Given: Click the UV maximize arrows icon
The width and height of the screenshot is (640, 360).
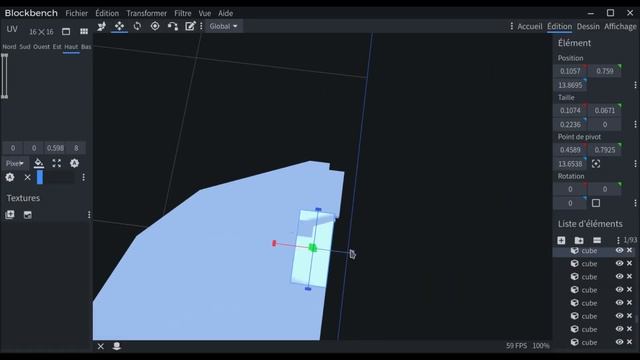Looking at the screenshot, I should [57, 163].
